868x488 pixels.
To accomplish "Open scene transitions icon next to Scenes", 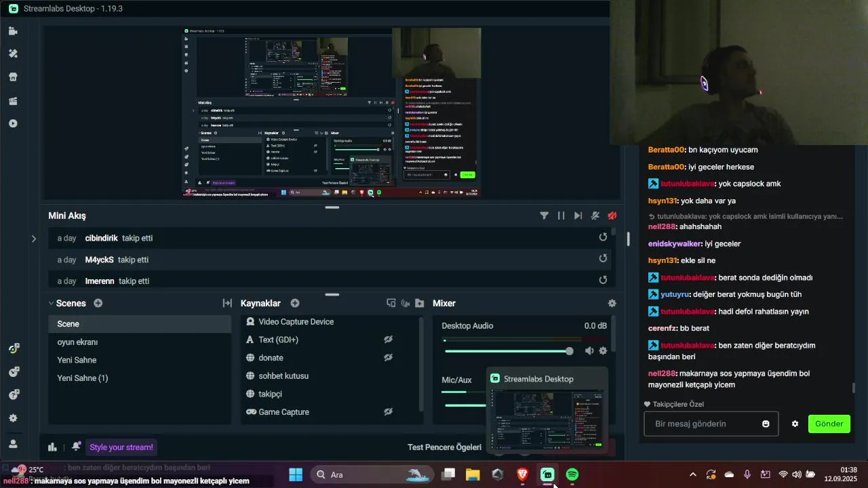I will click(227, 303).
